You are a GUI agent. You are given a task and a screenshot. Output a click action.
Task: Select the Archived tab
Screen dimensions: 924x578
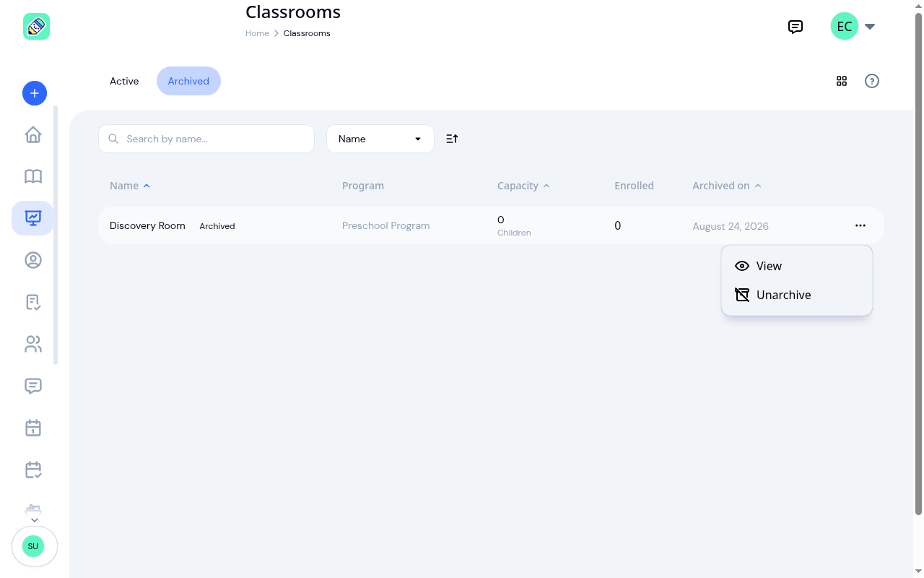[x=188, y=81]
